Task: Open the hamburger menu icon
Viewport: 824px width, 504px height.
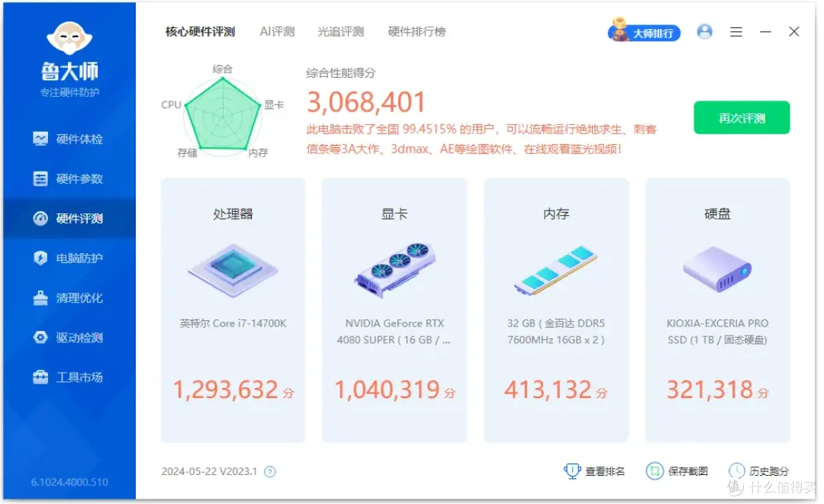Action: pos(736,32)
